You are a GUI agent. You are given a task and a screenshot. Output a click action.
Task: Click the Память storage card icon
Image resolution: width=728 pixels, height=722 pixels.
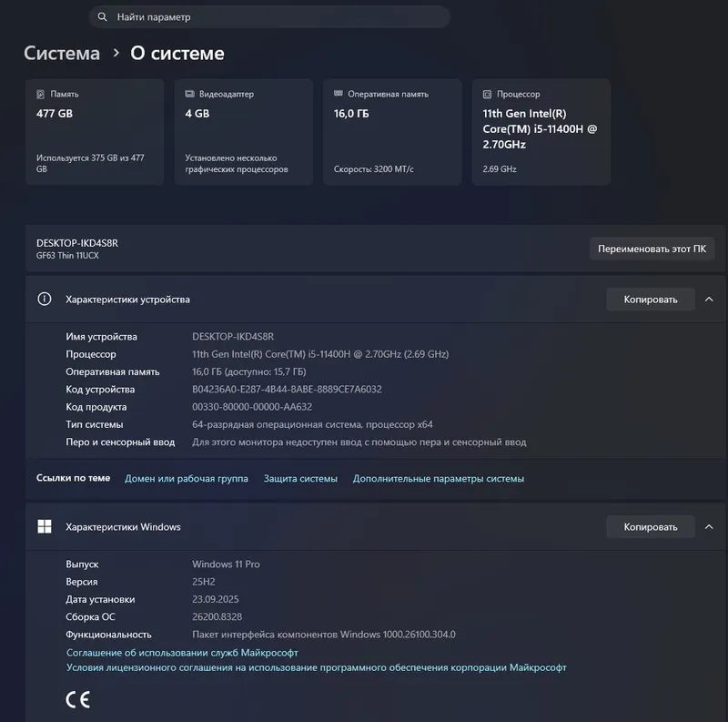40,94
